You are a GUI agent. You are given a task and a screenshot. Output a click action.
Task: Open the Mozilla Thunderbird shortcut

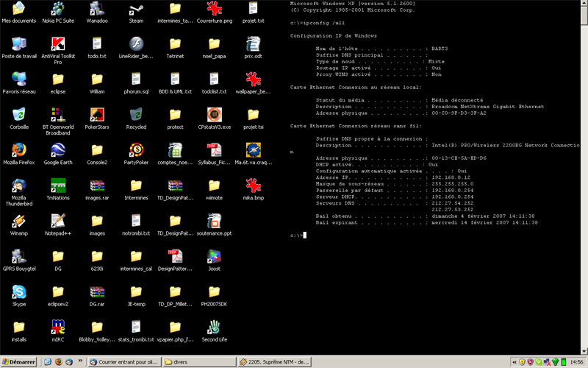point(19,185)
